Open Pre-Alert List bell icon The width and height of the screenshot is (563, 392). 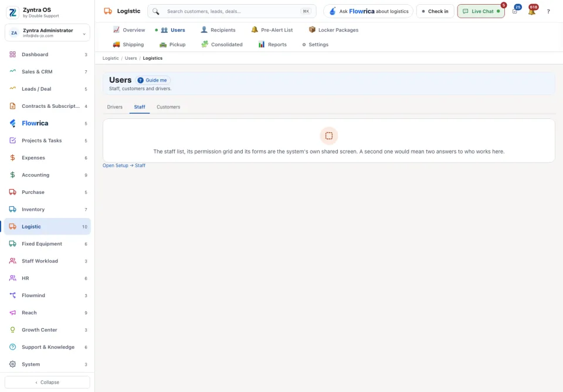pos(255,30)
